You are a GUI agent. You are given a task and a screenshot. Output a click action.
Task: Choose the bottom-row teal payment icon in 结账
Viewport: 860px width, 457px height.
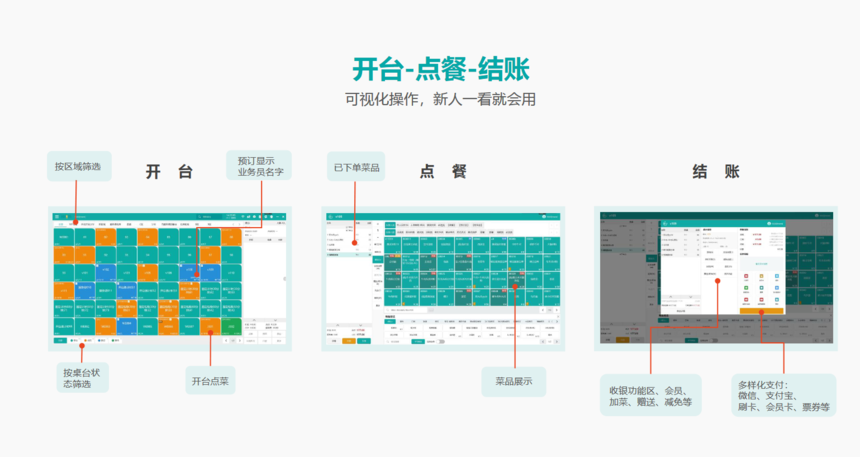click(777, 300)
